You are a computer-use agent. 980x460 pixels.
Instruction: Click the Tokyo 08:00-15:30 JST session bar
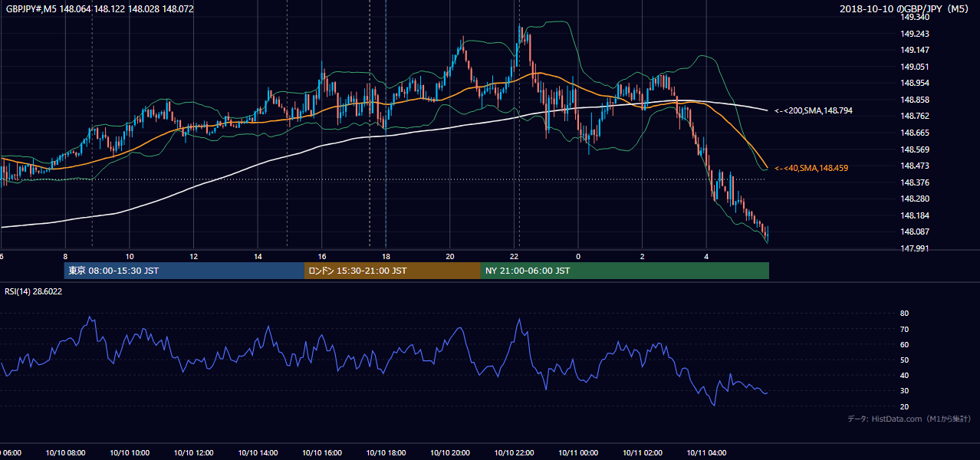coord(184,271)
